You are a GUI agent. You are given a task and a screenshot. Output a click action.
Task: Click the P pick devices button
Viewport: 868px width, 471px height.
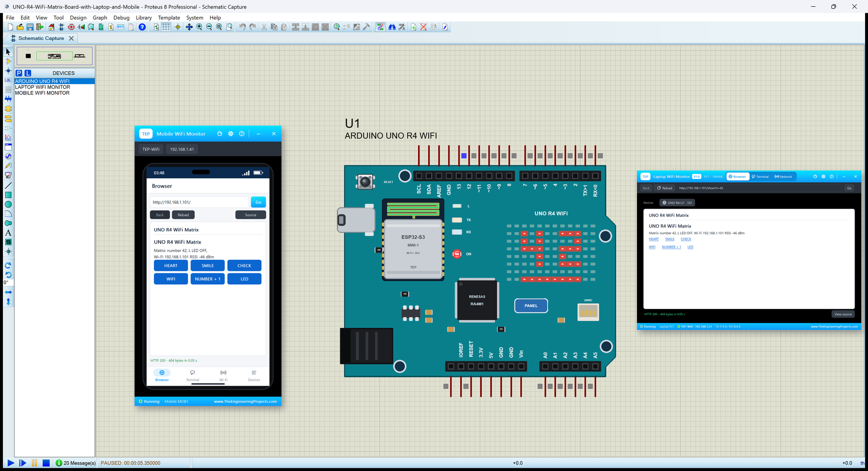[x=19, y=73]
